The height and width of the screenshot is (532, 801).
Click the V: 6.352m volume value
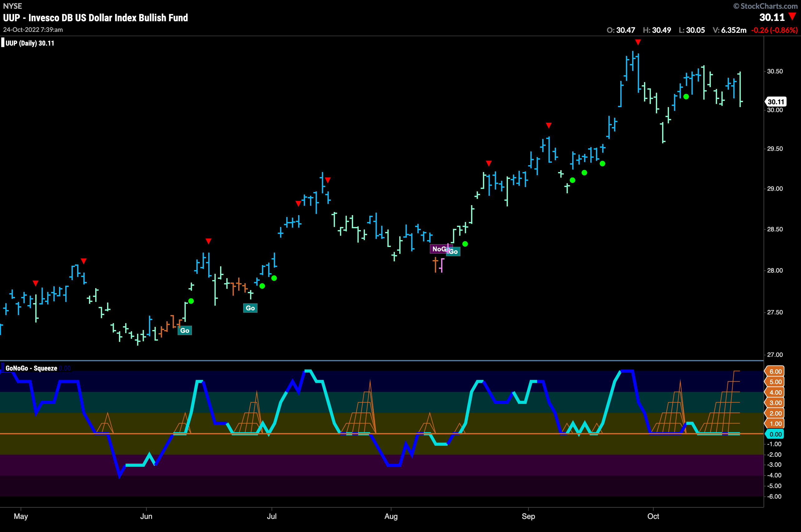[730, 30]
